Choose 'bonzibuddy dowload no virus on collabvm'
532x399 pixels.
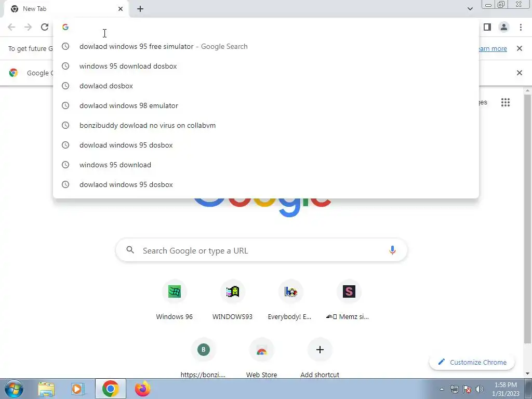pyautogui.click(x=266, y=125)
